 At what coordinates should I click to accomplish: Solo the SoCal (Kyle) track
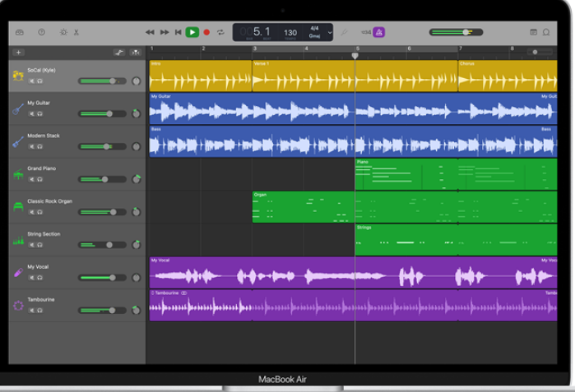(39, 81)
